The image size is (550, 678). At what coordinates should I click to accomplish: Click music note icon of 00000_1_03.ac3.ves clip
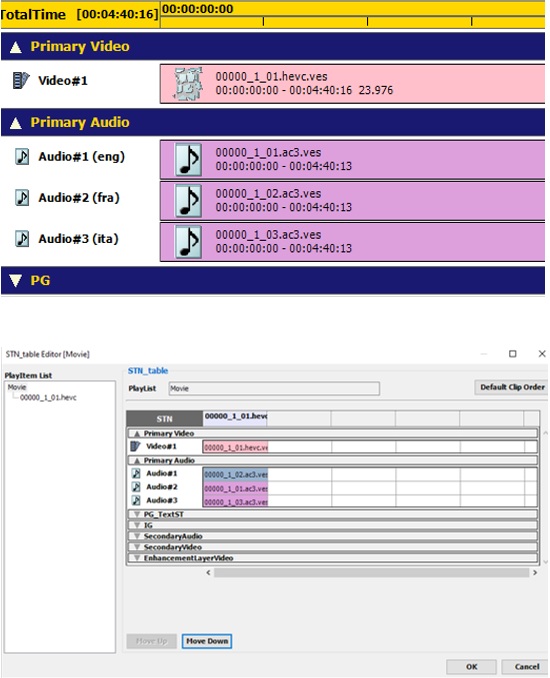188,242
